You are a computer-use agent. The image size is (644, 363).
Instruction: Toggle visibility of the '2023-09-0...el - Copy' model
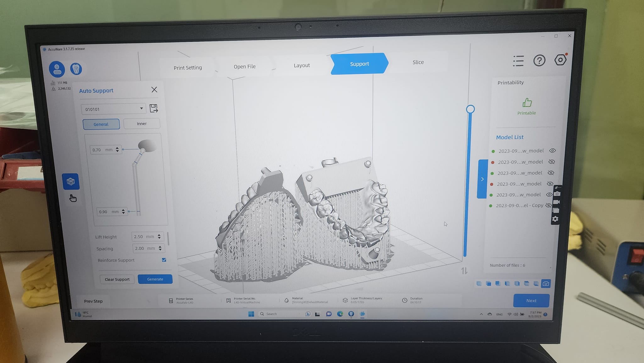click(x=548, y=205)
